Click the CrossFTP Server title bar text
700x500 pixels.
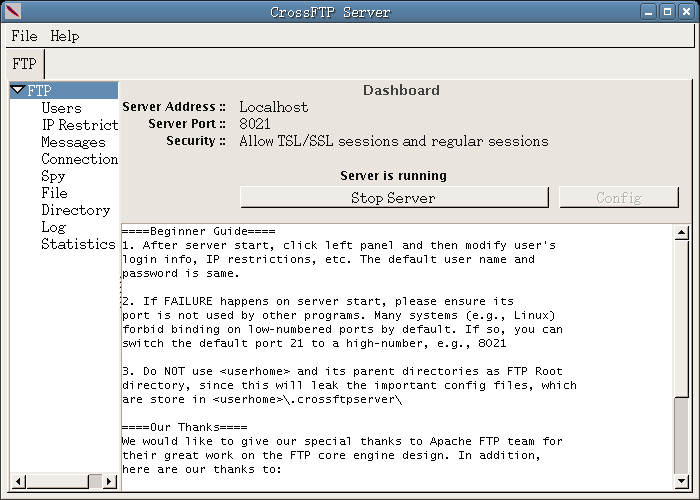[x=330, y=12]
